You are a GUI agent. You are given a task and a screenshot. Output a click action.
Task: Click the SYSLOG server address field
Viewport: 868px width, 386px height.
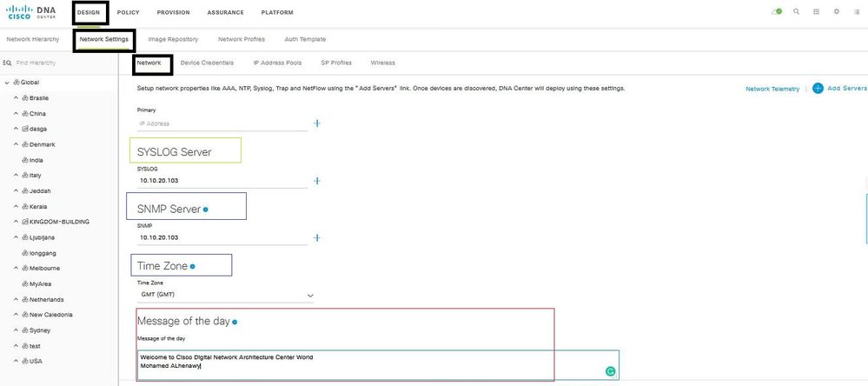222,181
